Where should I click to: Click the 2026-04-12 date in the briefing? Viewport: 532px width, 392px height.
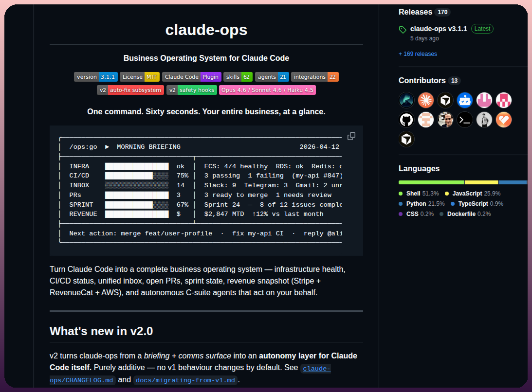click(x=319, y=147)
